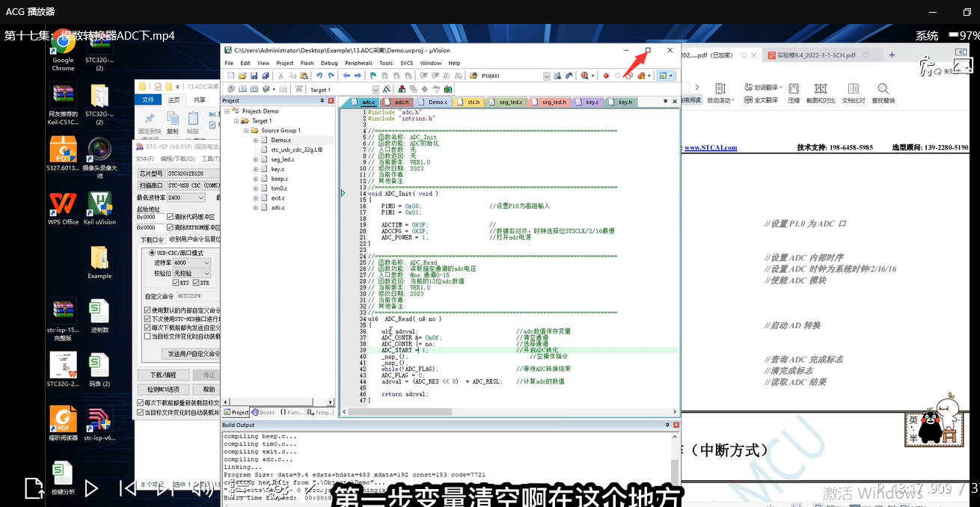The width and height of the screenshot is (980, 507).
Task: Open the Target 1 selection dropdown
Action: point(376,90)
